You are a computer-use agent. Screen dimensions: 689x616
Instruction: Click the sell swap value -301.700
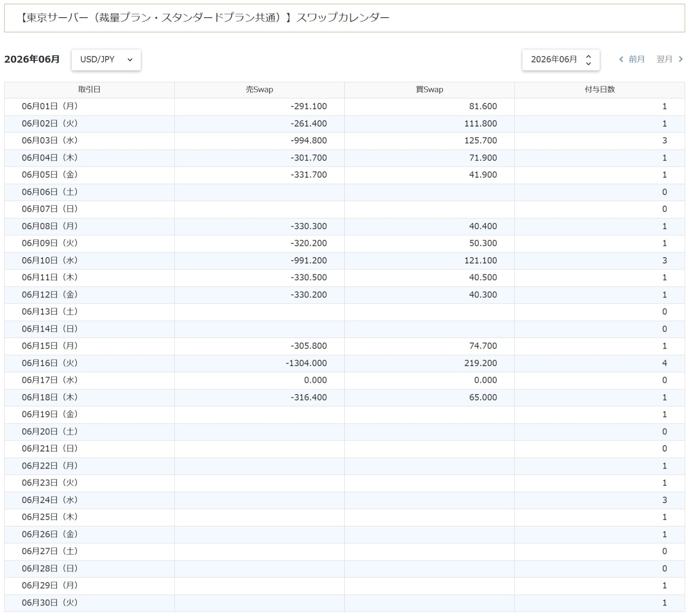309,158
